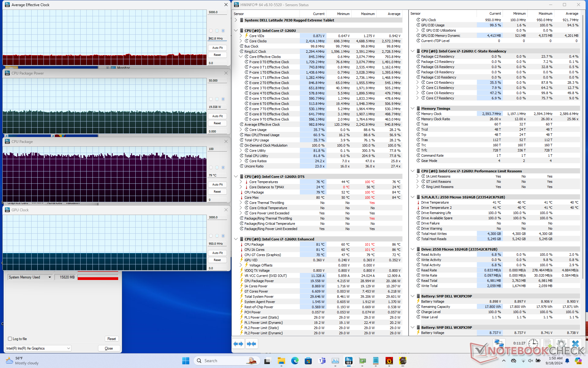Viewport: 588px width, 368px height.
Task: Click the collapse columns arrows icon
Action: (251, 344)
